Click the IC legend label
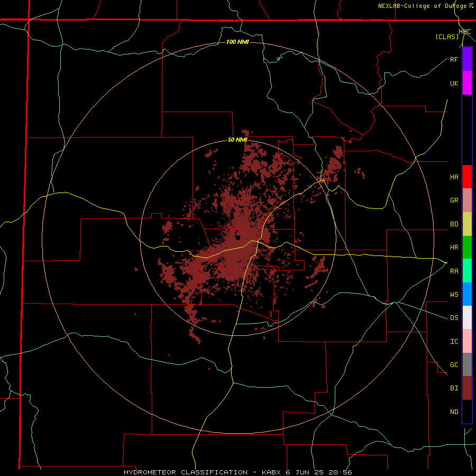Image resolution: width=476 pixels, height=476 pixels. coord(454,342)
